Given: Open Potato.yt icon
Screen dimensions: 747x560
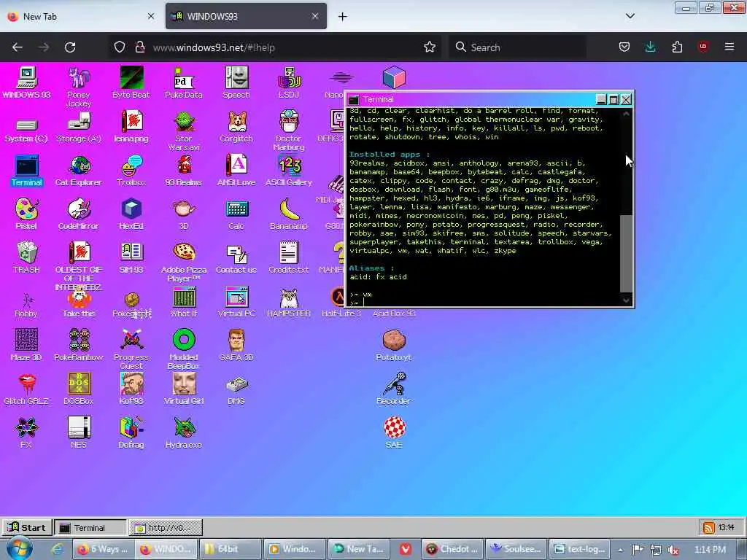Looking at the screenshot, I should 394,345.
